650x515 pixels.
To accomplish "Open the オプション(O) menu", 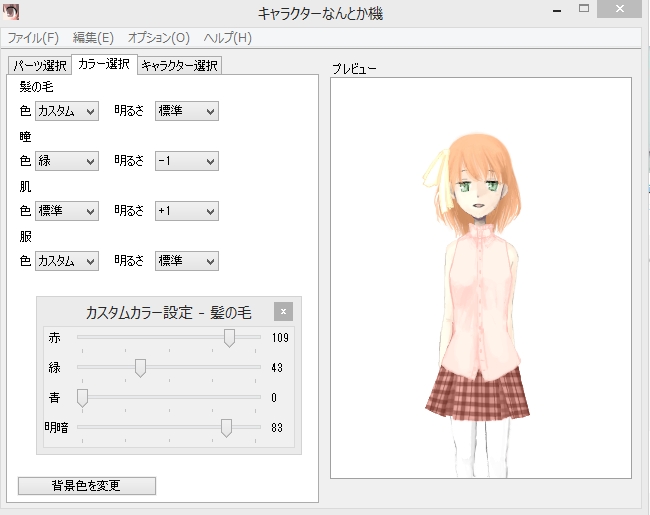I will tap(158, 38).
